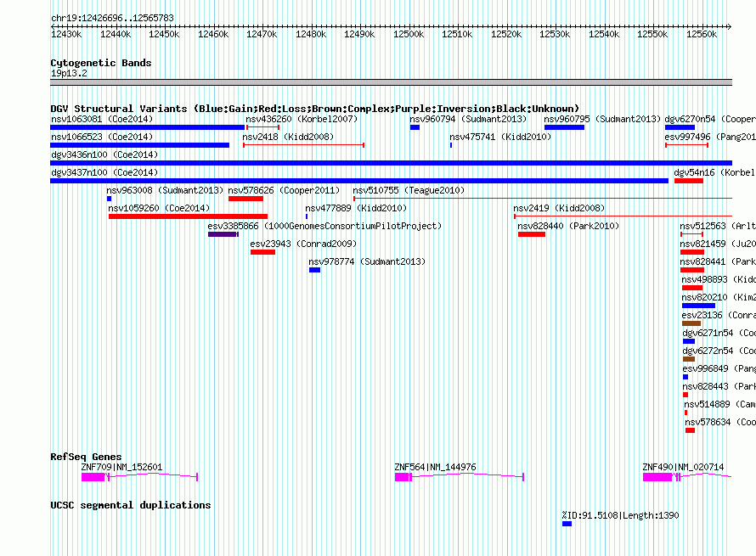
Task: Click the red interval line under nsv2418
Action: tap(304, 145)
